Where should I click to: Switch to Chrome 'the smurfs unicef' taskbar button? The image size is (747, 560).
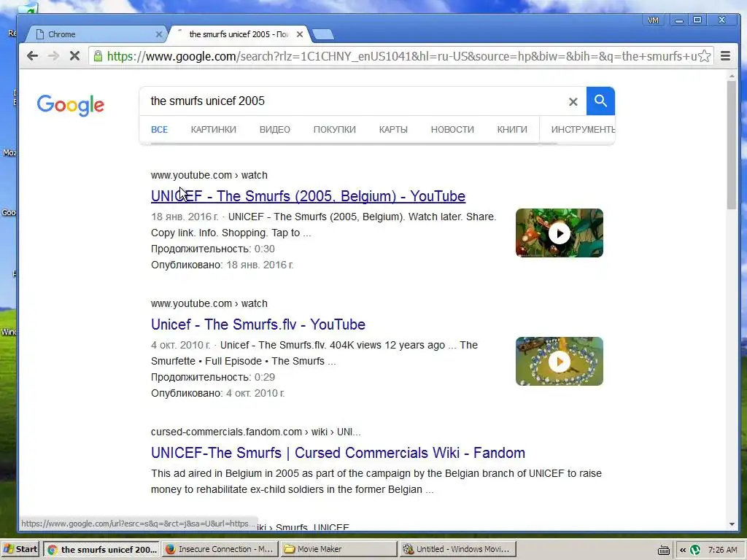click(x=101, y=549)
